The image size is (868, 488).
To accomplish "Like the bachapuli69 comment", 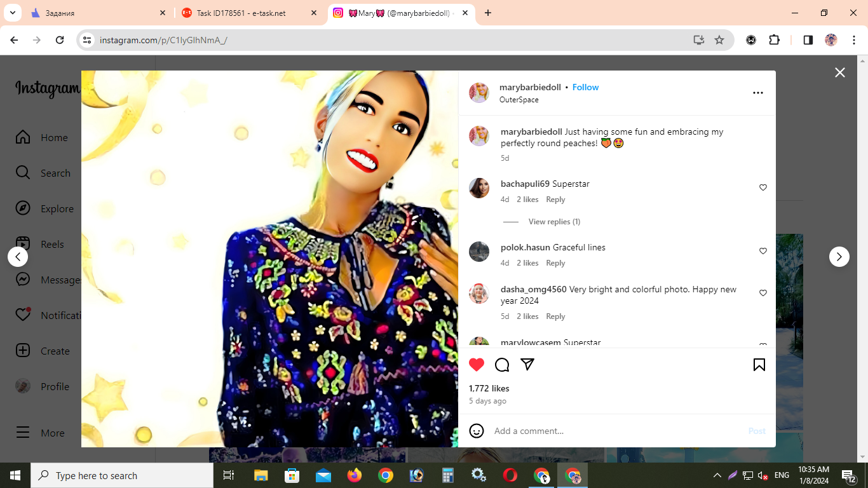I will coord(763,187).
